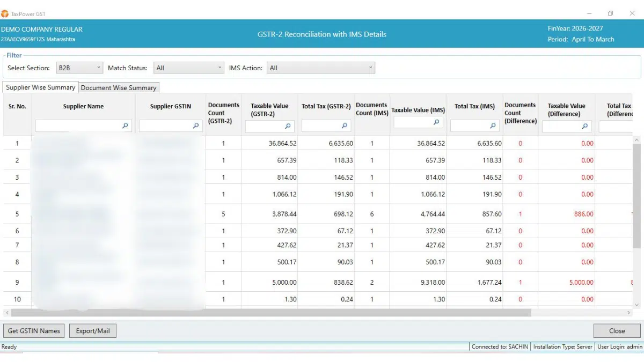Click the horizontal scrollbar left arrow
The image size is (644, 362).
click(x=6, y=313)
